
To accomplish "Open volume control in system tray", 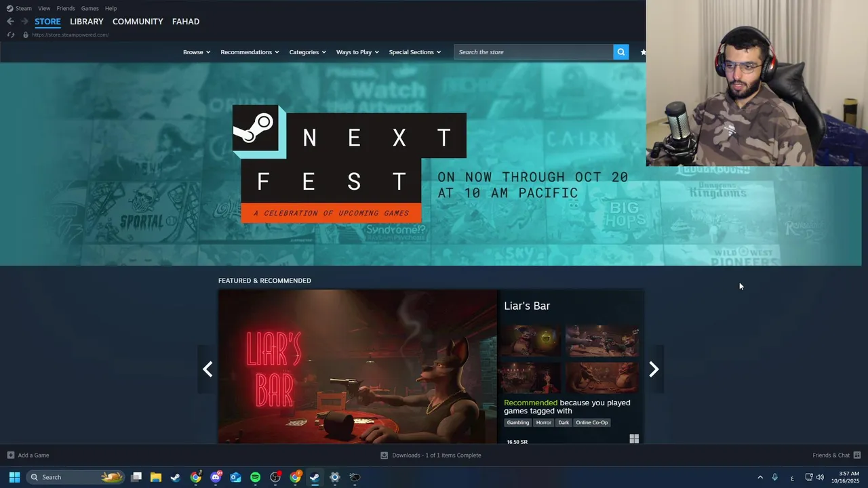I will [820, 477].
